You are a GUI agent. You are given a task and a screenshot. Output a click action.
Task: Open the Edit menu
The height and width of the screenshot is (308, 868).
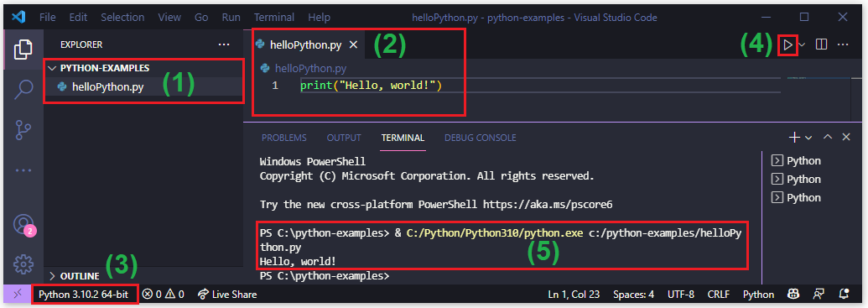point(78,17)
